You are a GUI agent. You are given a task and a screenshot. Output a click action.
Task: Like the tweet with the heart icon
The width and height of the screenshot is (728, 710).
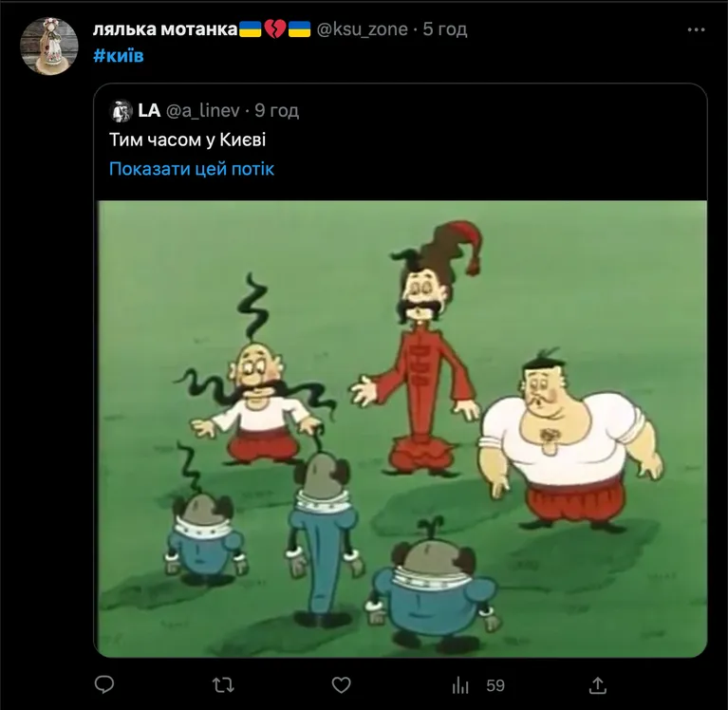coord(341,684)
